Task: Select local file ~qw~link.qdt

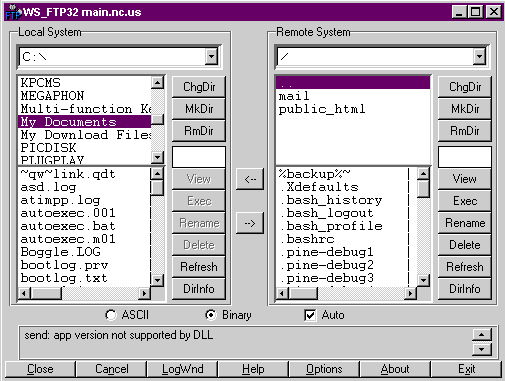Action: (x=84, y=174)
